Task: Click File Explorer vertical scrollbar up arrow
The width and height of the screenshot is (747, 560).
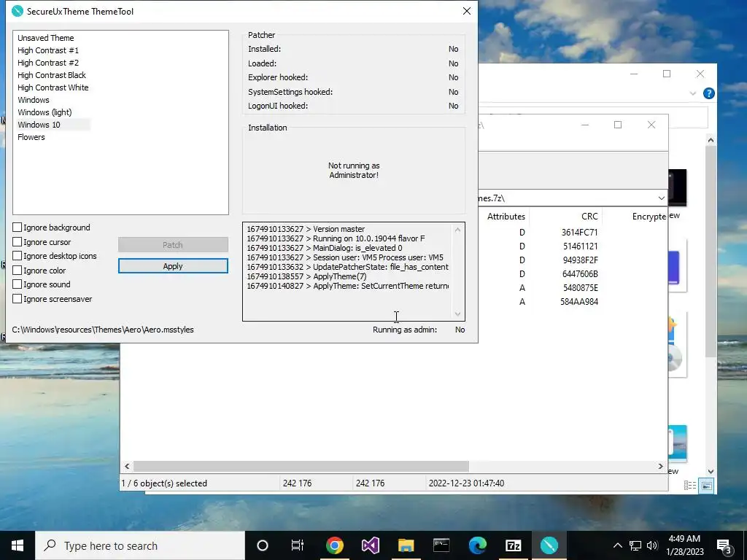Action: (711, 140)
